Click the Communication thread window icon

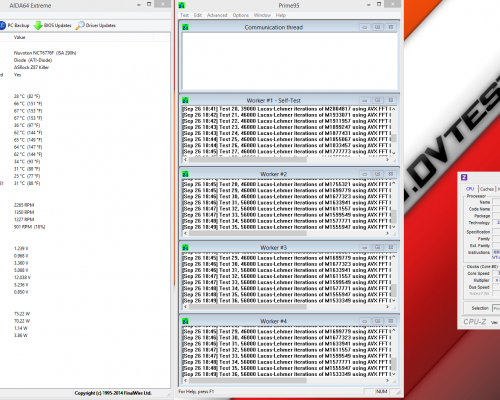(x=186, y=27)
